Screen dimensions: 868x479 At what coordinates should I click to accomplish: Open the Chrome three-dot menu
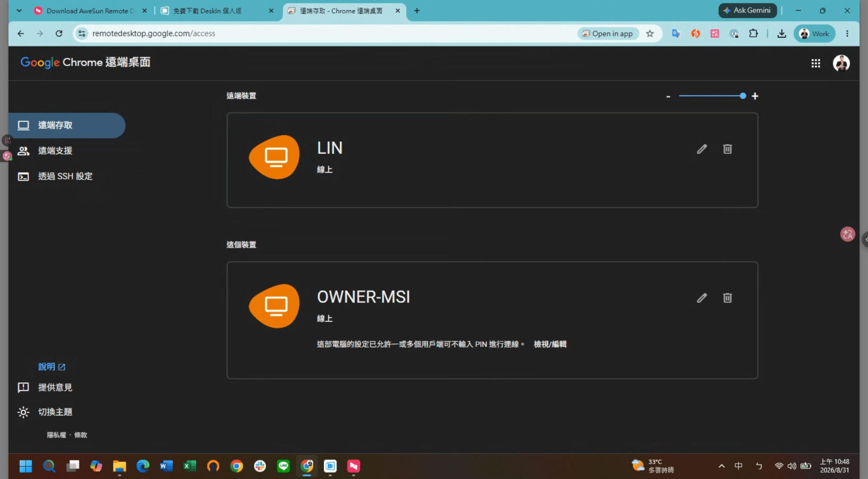click(x=847, y=33)
